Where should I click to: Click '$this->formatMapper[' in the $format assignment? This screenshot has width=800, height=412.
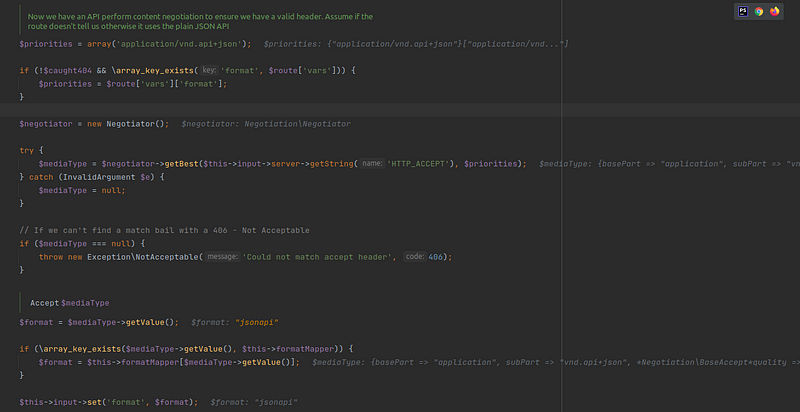click(136, 362)
